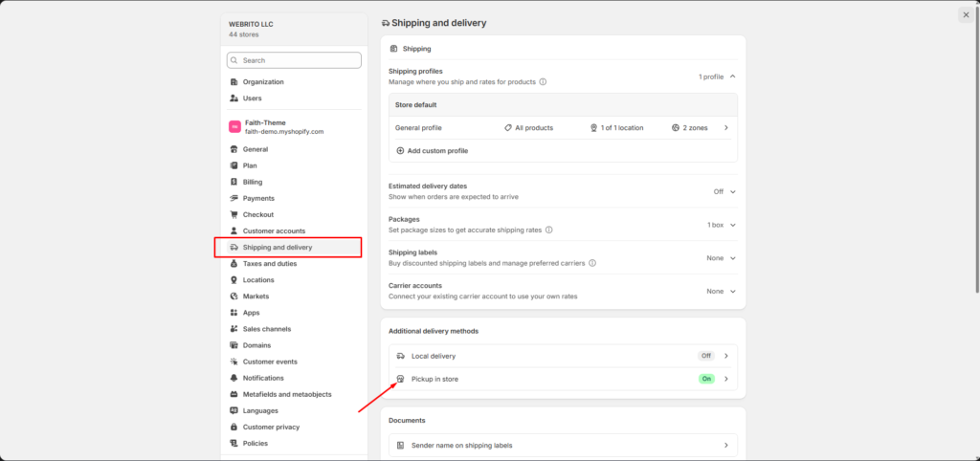Click the Shipping and delivery page heading
Screen dimensions: 980x461
438,23
